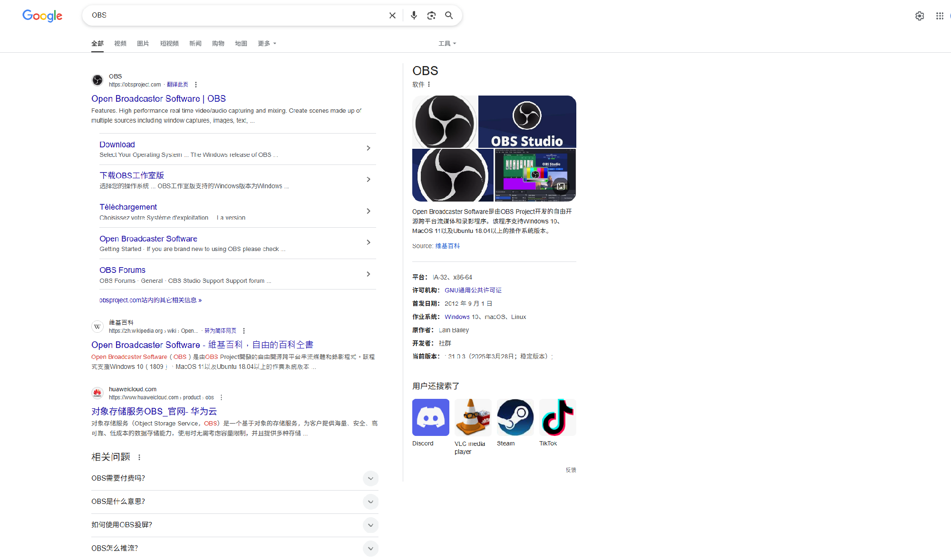Open more options for Wikipedia result
Screen dimensions: 951x560
[244, 331]
